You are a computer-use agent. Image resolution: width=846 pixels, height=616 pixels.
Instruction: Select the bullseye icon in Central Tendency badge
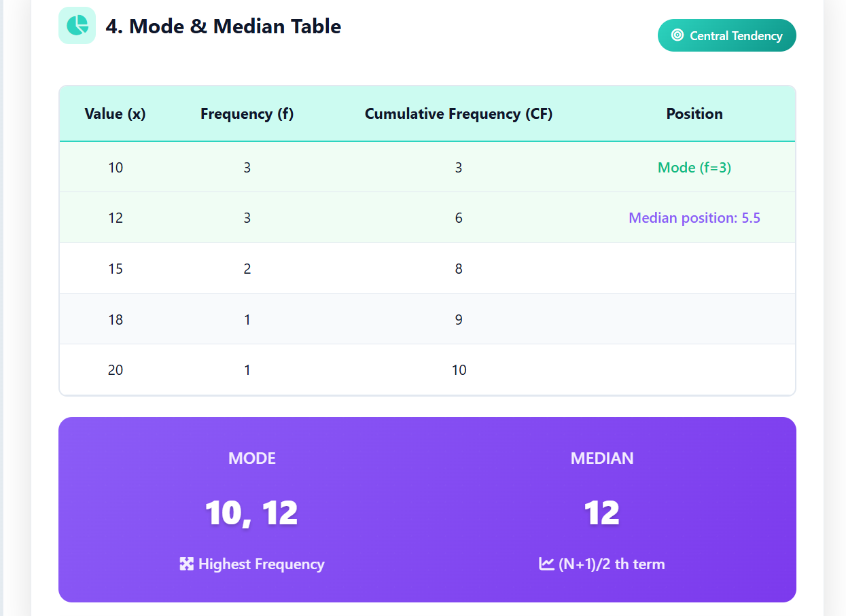[x=677, y=35]
